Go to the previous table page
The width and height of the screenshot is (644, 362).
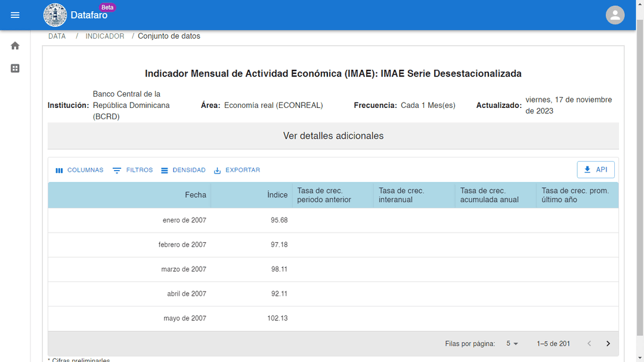[589, 344]
